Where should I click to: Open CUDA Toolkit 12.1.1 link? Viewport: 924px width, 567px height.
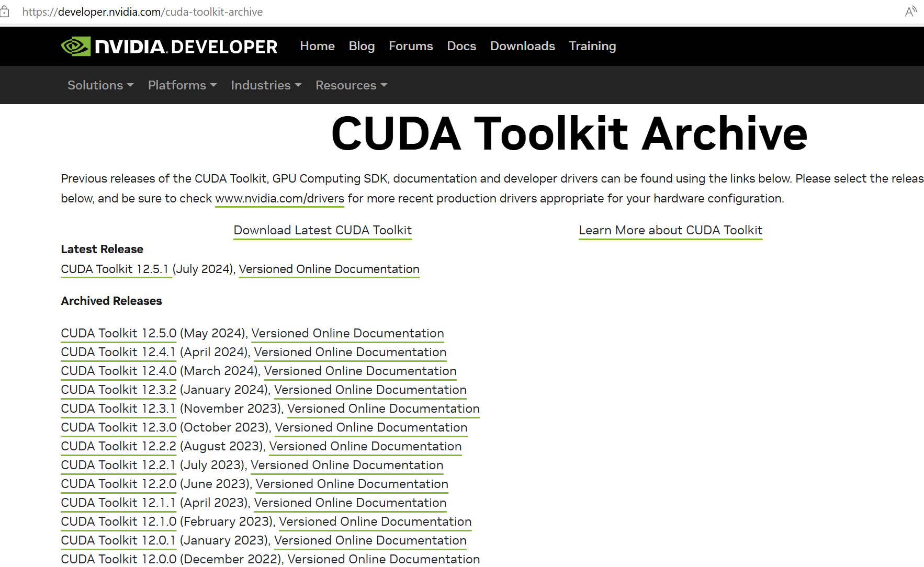point(118,503)
